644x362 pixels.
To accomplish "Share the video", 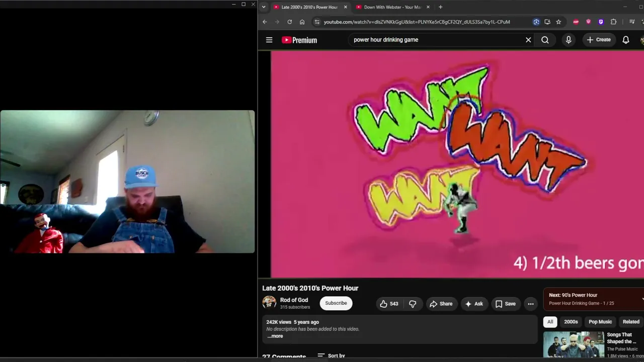I will click(441, 304).
